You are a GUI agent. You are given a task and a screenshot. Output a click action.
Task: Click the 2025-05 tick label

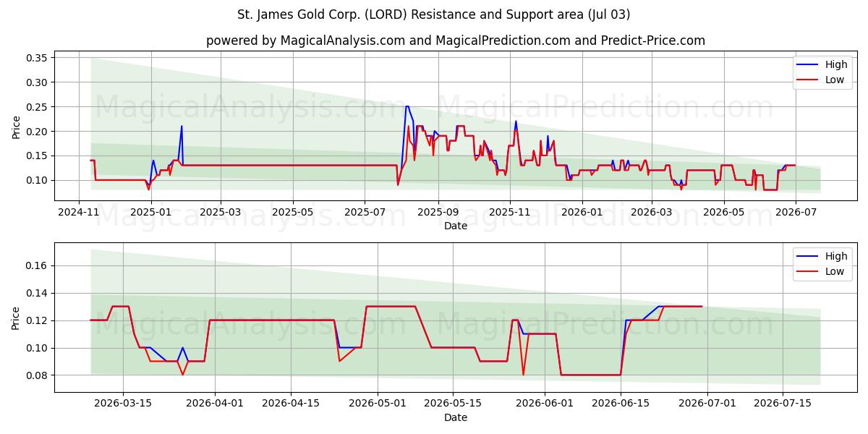(293, 212)
